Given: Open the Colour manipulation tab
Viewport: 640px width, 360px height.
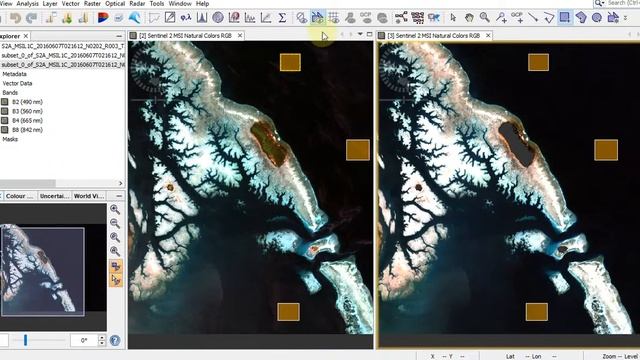Looking at the screenshot, I should click(19, 196).
